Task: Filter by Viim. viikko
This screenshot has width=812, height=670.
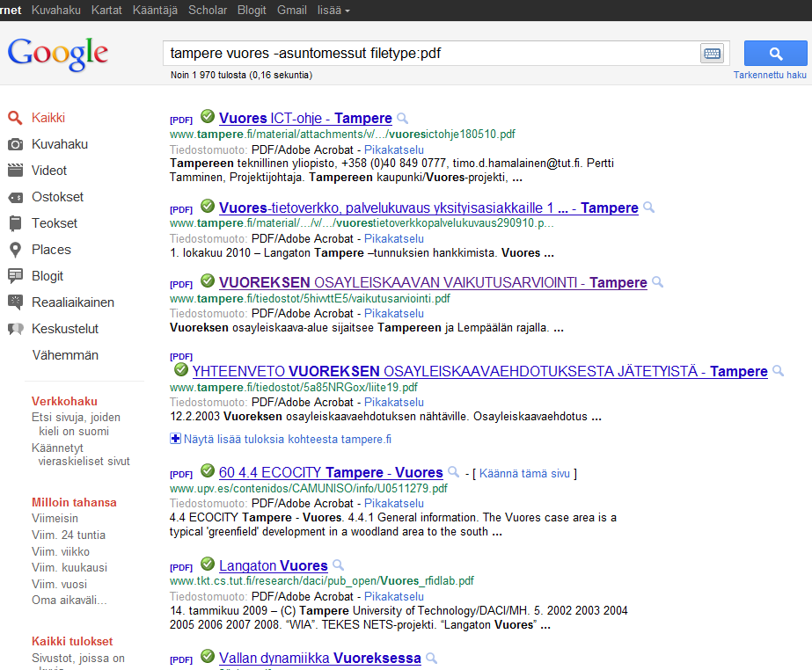Action: click(61, 551)
